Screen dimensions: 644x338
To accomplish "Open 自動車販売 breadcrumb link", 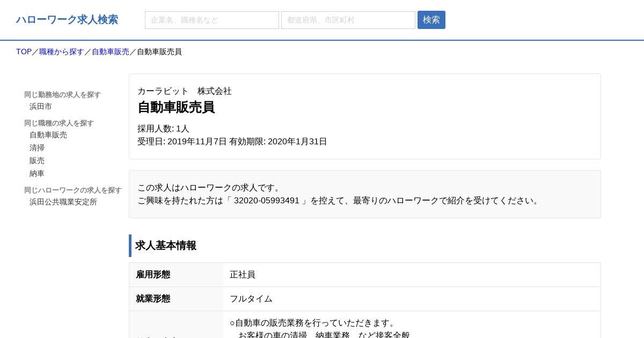I will [111, 52].
